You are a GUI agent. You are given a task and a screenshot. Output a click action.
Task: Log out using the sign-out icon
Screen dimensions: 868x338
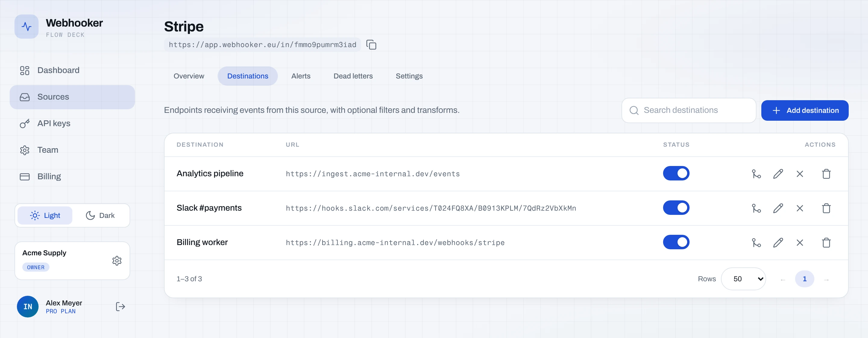[x=120, y=306]
